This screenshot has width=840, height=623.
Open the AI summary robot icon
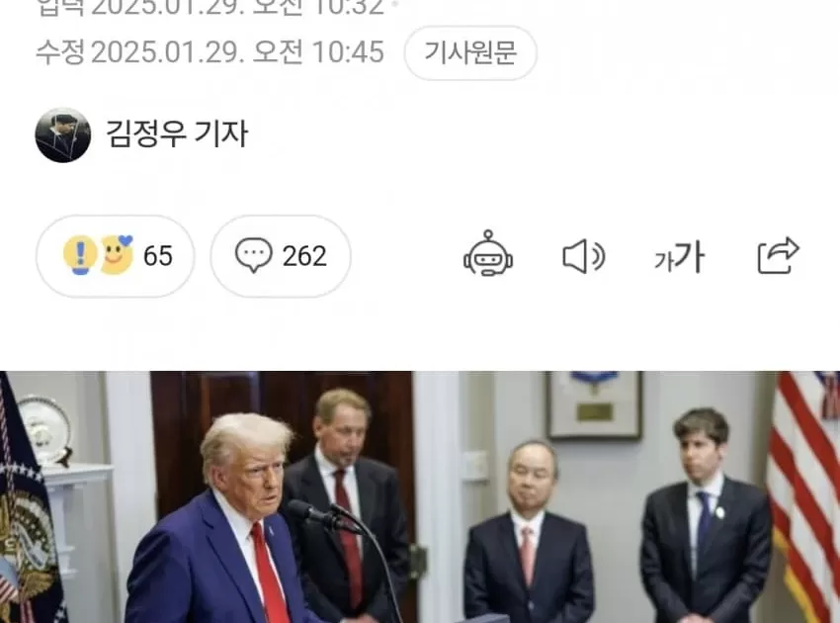pyautogui.click(x=488, y=253)
